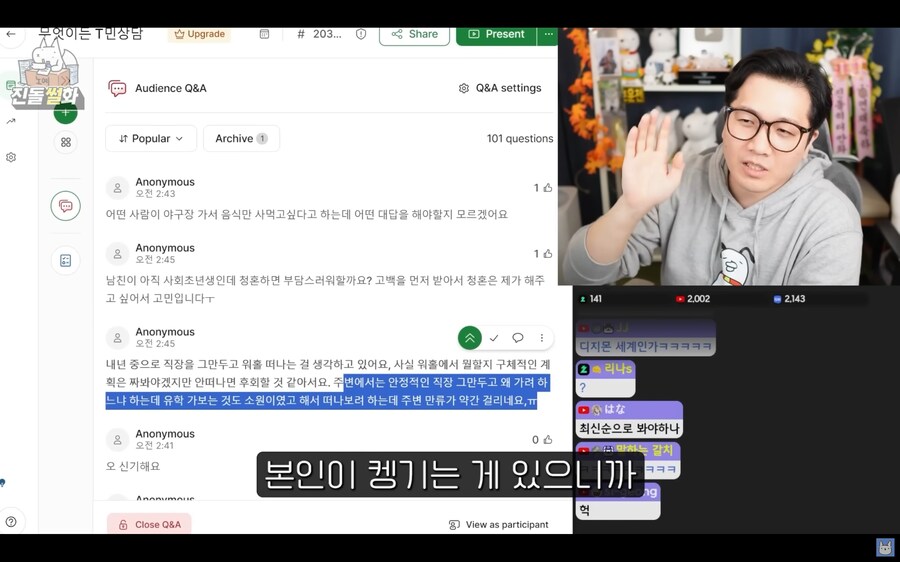Copy the event code starting with 203
Viewport: 900px width, 562px height.
click(x=320, y=34)
